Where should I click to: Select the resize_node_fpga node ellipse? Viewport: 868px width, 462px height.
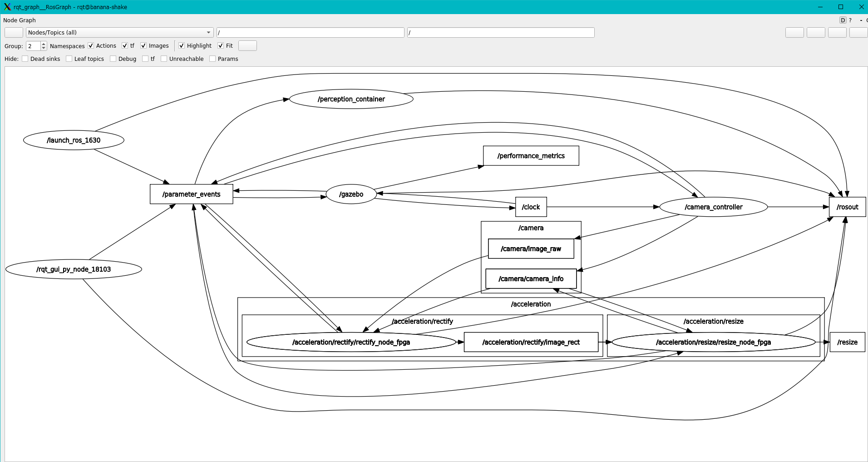point(714,342)
